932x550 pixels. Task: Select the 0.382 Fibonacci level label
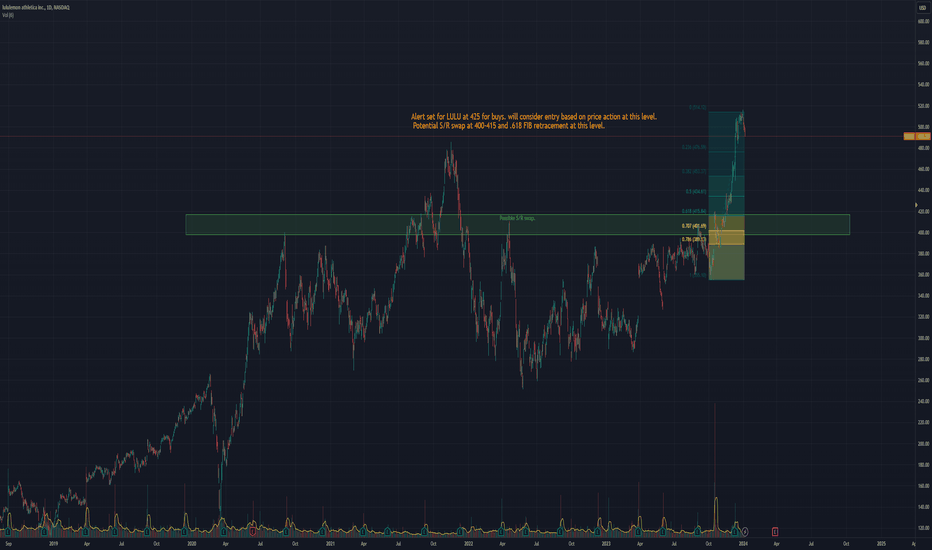pos(694,171)
